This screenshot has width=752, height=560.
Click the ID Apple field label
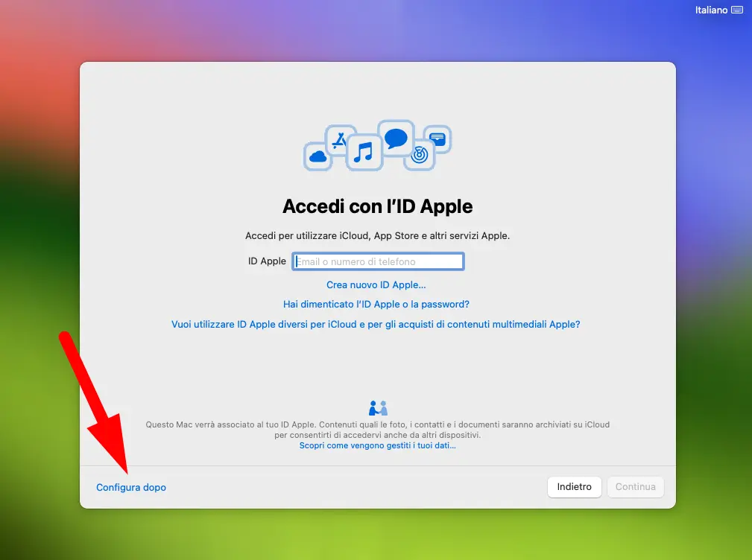click(267, 261)
